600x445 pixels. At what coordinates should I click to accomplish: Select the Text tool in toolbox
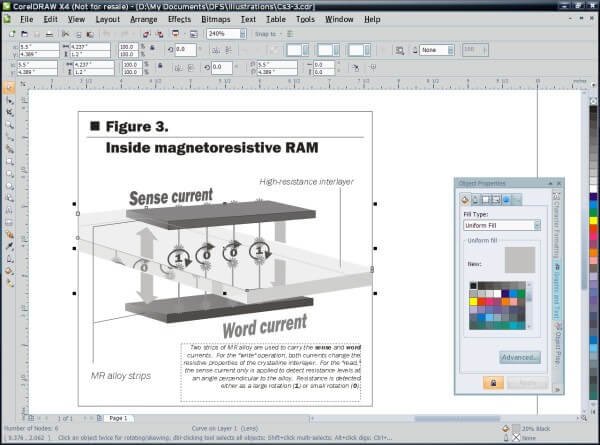pos(10,210)
